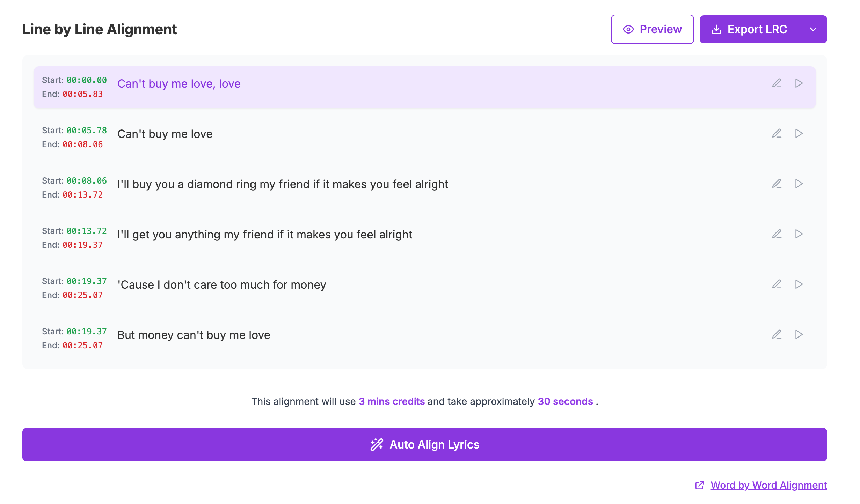Play the "I'll get you anything" line
Viewport: 860px width, 504px height.
[799, 234]
